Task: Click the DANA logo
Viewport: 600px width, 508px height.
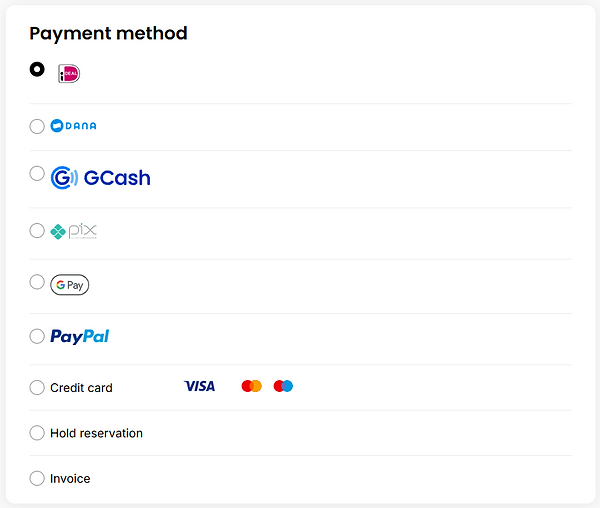Action: point(73,126)
